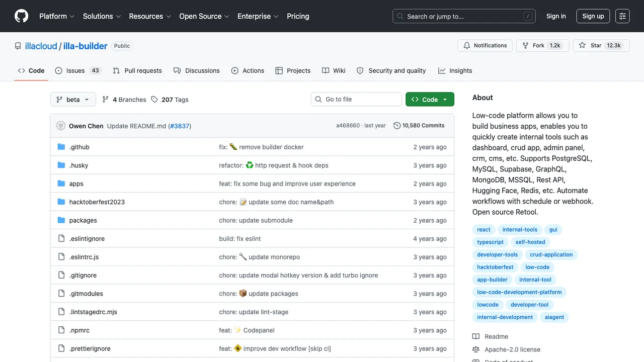Click the Pricing link
The height and width of the screenshot is (362, 644).
point(298,16)
